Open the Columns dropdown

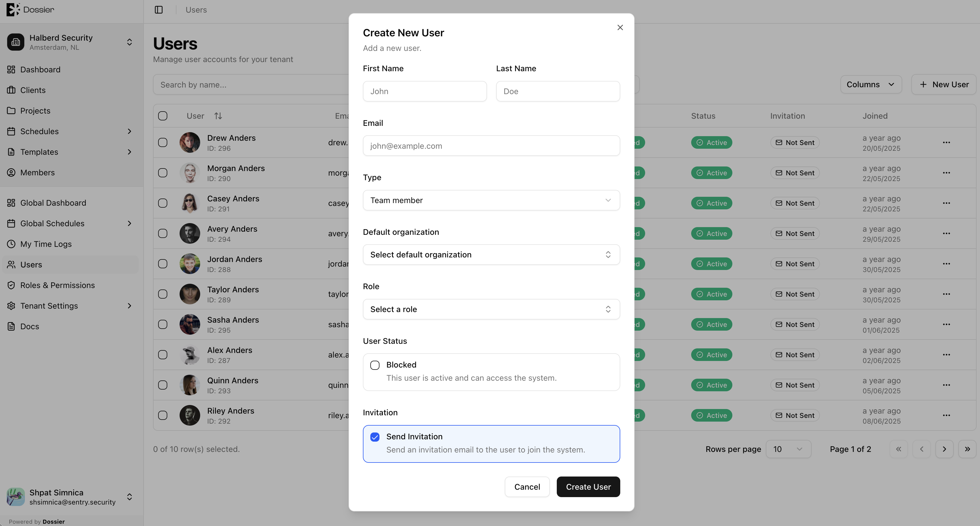click(x=871, y=84)
